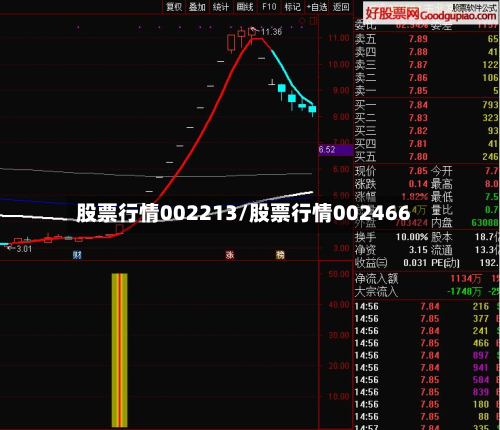500x430 pixels.
Task: Click the 买三 price 7.82
Action: 418,131
